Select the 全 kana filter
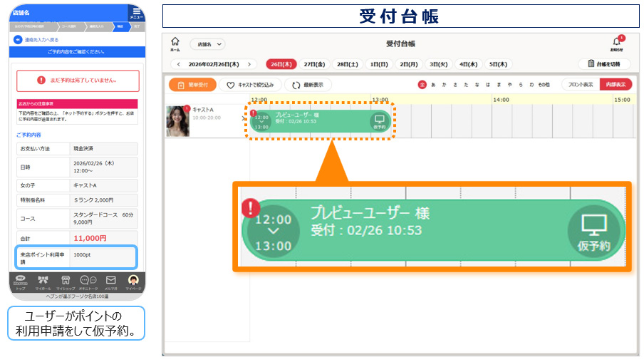 pyautogui.click(x=422, y=85)
